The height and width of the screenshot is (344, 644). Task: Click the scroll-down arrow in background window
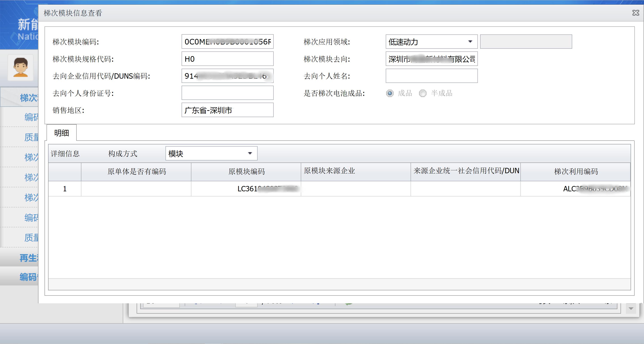click(x=631, y=309)
